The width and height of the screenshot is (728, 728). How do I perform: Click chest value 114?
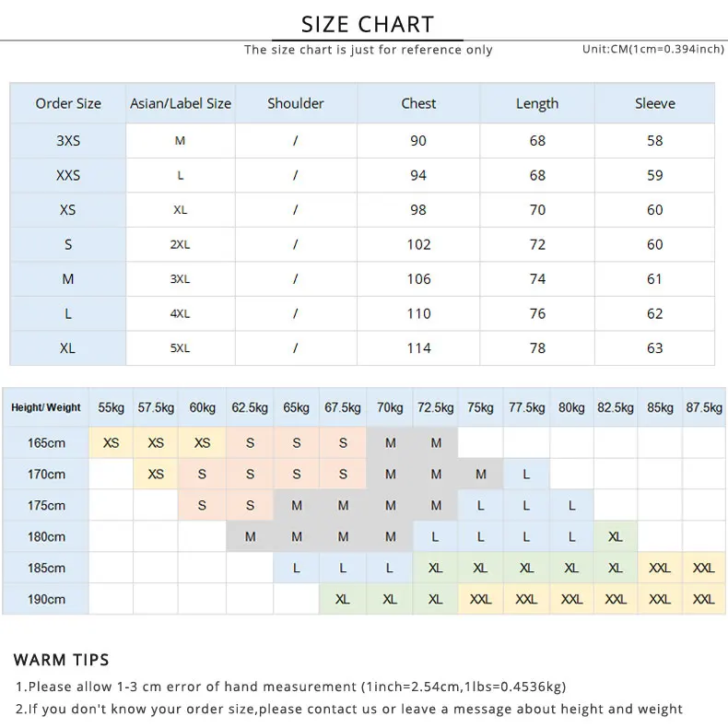(x=418, y=348)
